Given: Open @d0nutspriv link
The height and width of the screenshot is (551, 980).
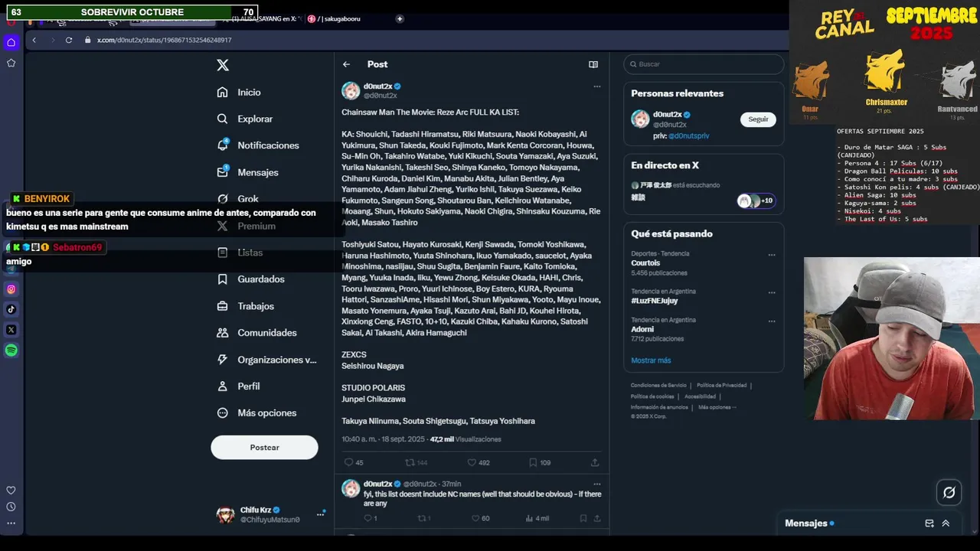Looking at the screenshot, I should click(688, 135).
